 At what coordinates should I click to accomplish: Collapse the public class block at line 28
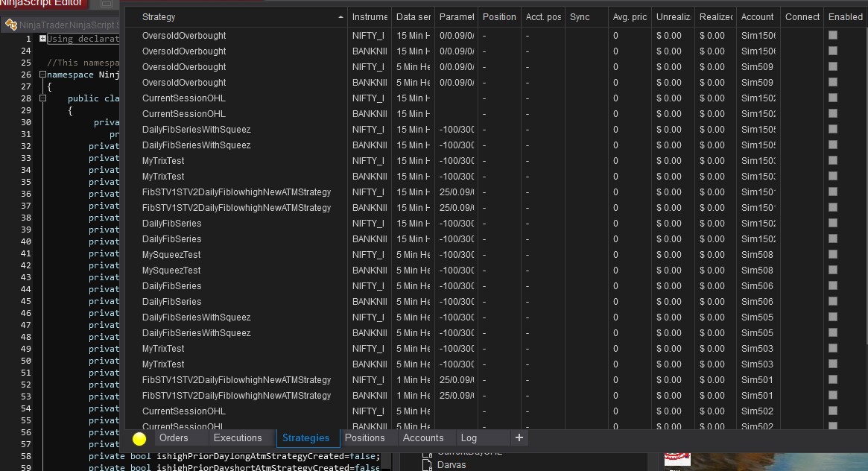[x=42, y=98]
